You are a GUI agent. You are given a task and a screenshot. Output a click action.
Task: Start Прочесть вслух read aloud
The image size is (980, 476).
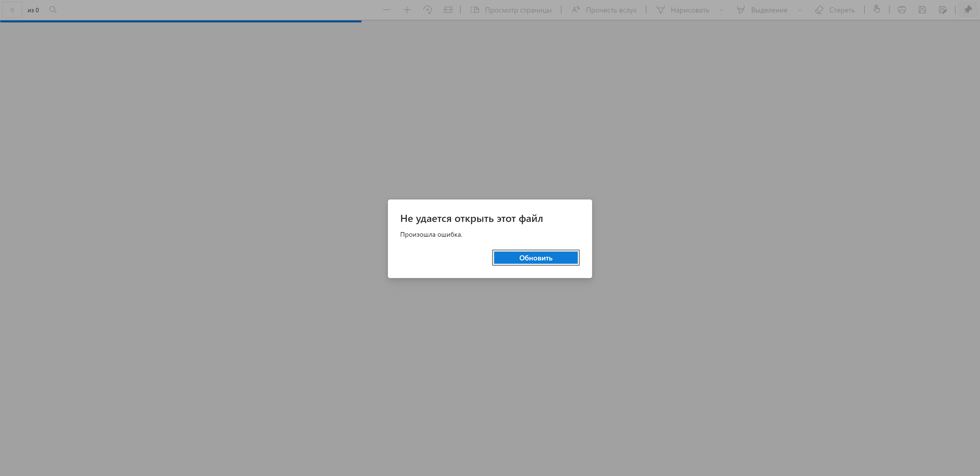coord(604,10)
